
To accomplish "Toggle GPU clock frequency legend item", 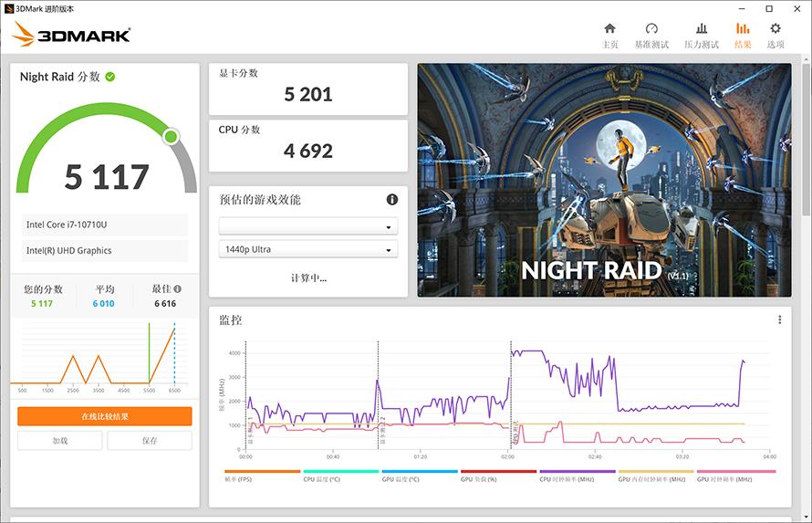I will [x=736, y=476].
